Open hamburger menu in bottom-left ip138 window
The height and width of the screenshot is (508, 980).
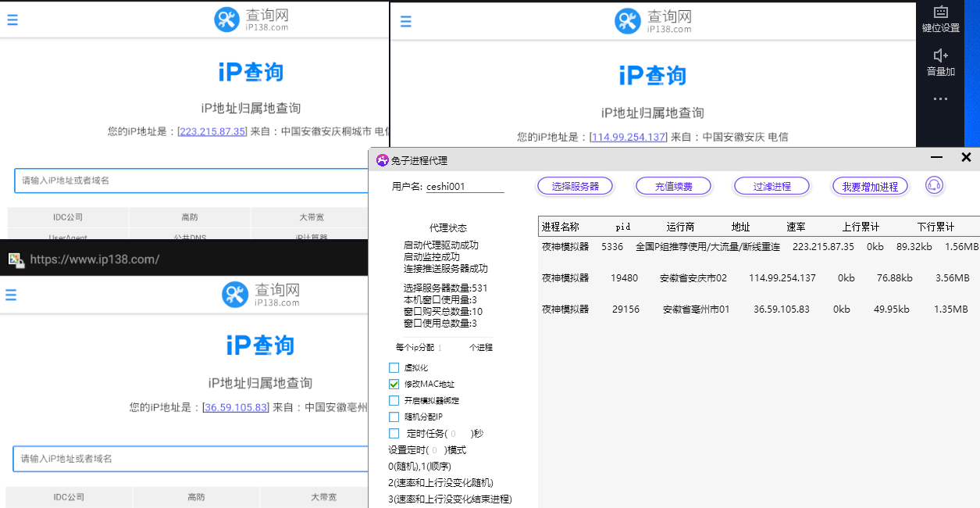pyautogui.click(x=11, y=295)
